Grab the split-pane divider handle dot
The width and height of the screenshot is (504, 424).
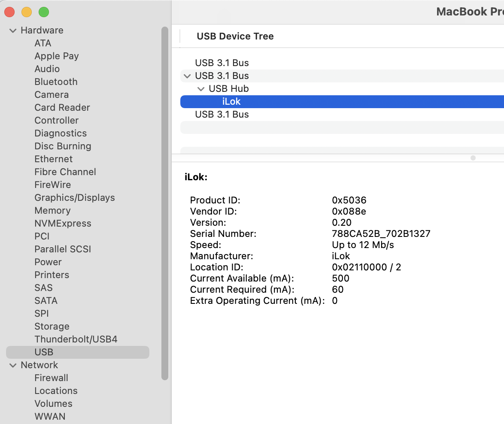point(473,158)
